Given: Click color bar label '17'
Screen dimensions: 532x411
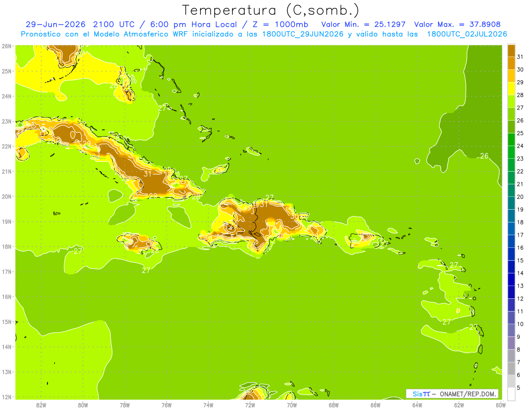Looking at the screenshot, I should [520, 235].
